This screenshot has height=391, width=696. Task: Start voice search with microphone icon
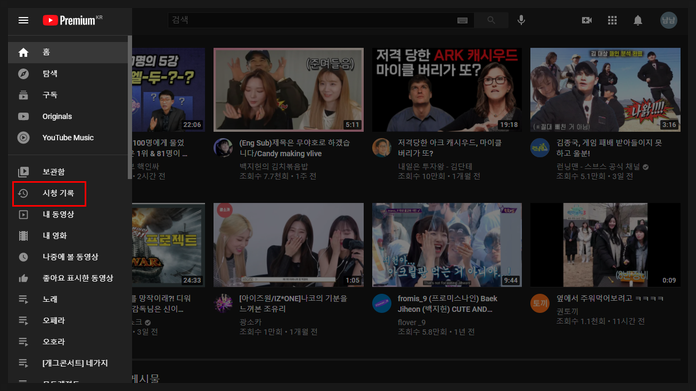pos(521,20)
